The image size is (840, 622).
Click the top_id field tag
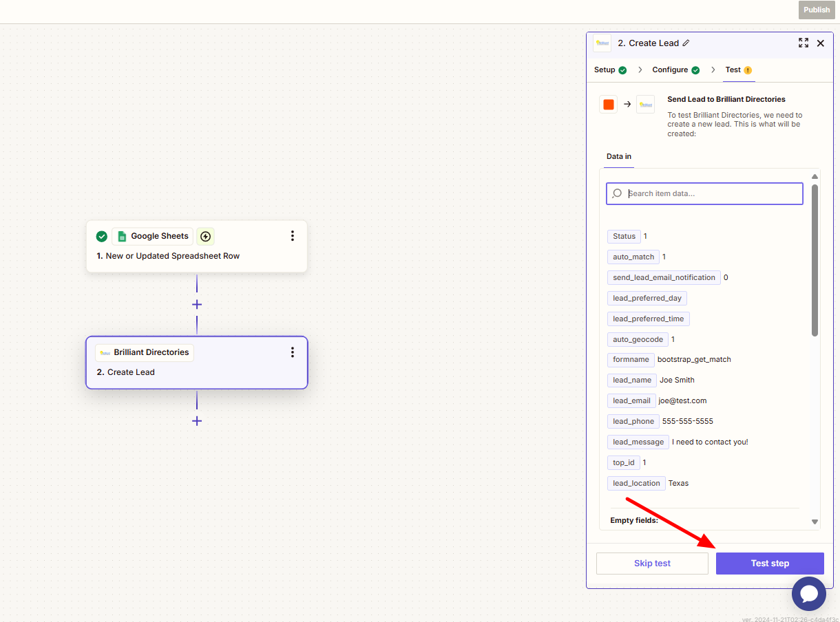pos(624,462)
